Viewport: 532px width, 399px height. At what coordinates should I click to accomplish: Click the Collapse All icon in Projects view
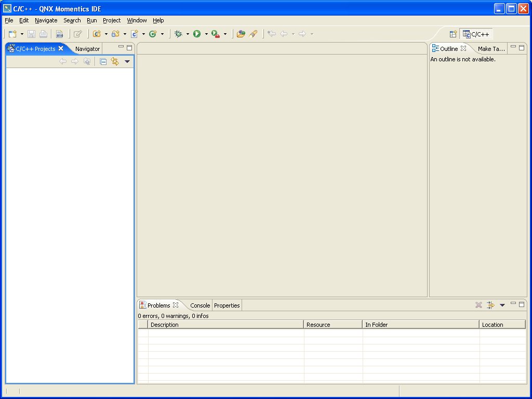click(x=103, y=61)
